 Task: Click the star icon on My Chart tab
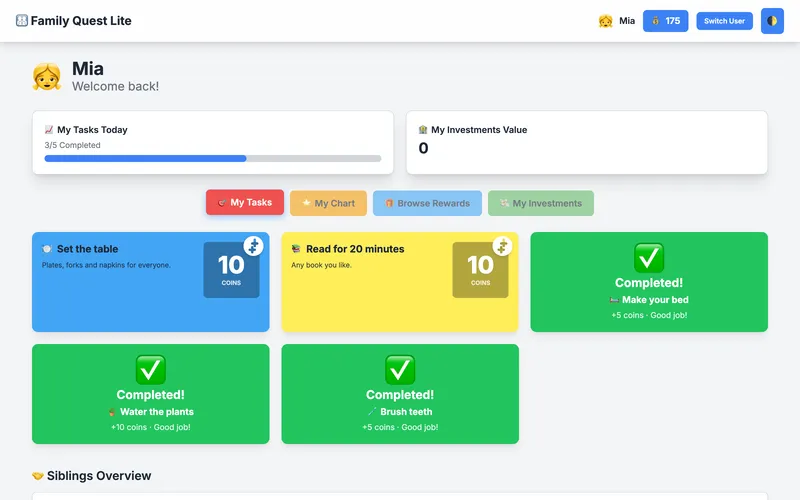click(x=306, y=203)
